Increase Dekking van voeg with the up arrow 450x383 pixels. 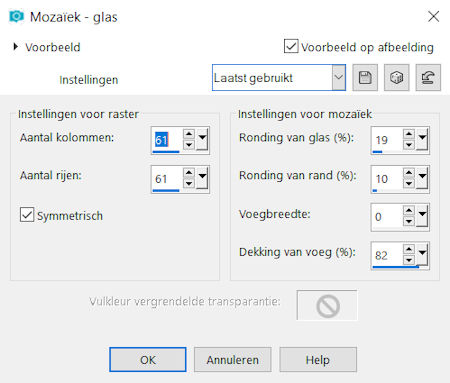click(x=409, y=249)
